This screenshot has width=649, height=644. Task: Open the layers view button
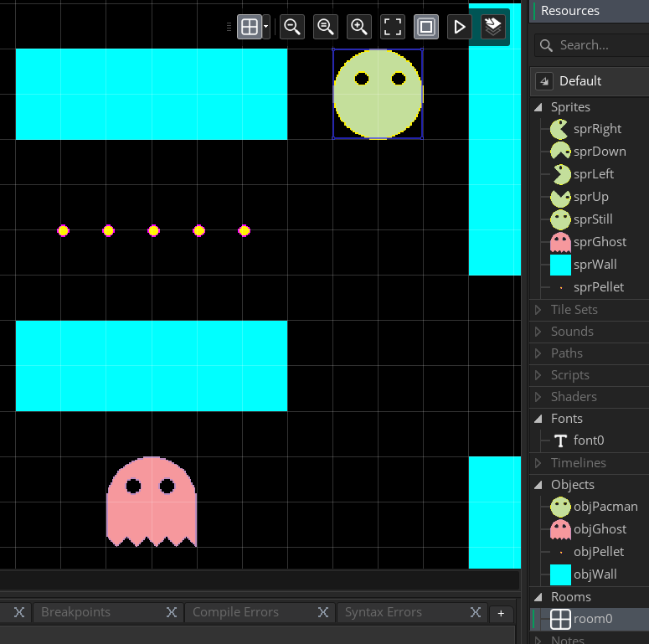(x=493, y=27)
